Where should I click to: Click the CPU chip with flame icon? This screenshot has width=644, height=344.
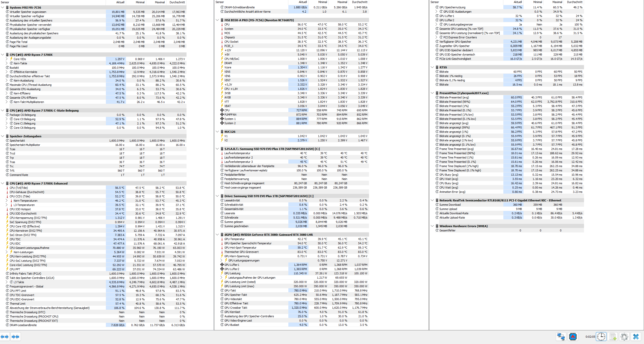coord(573,337)
